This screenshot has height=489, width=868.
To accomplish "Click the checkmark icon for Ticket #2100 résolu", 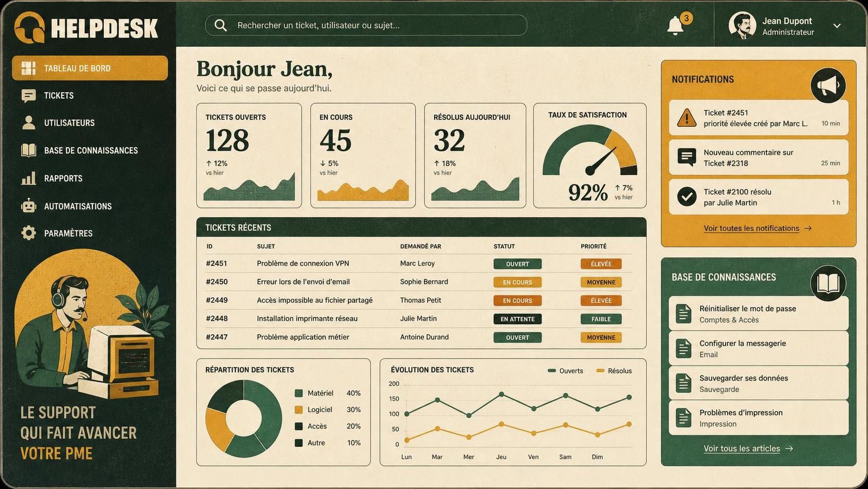I will [687, 196].
